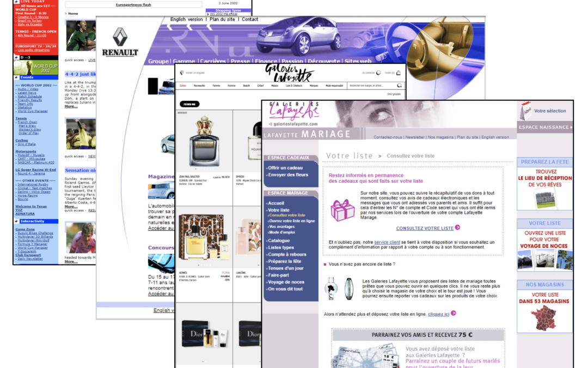Screen dimensions: 588x368
Task: Click the arrow icon beside Consultez votre liste
Action: pyautogui.click(x=457, y=227)
